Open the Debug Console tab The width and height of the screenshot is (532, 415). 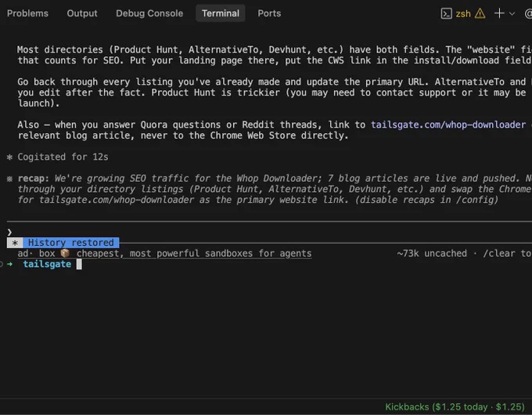click(x=149, y=13)
